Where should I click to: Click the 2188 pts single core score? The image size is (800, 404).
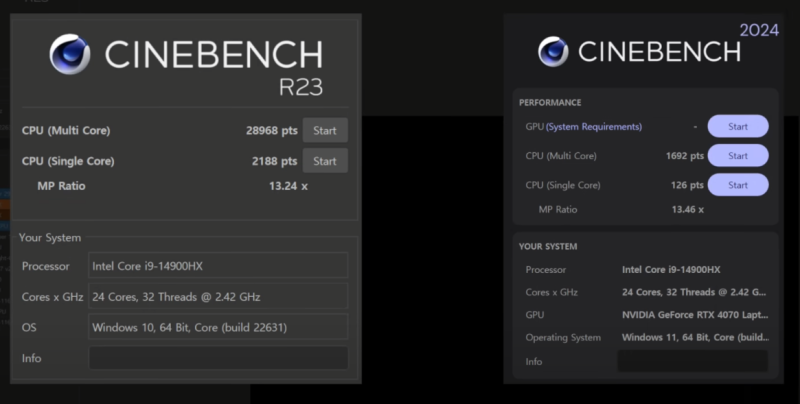(x=274, y=161)
